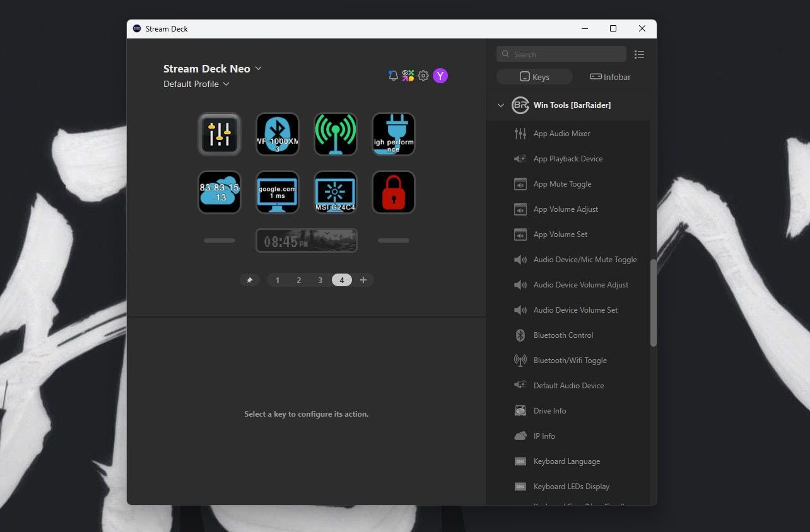Click the Keyboard Language action icon
This screenshot has height=532, width=810.
point(520,461)
